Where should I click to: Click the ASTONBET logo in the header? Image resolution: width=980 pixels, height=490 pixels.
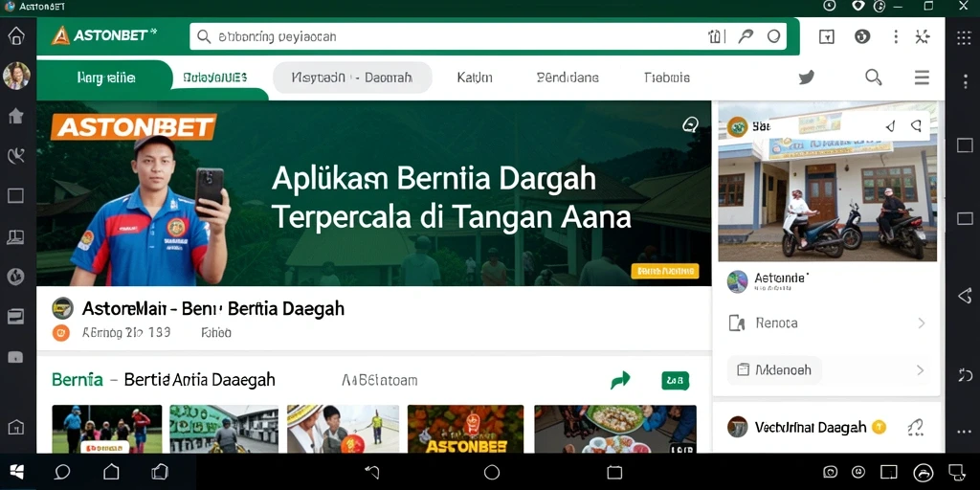tap(103, 35)
